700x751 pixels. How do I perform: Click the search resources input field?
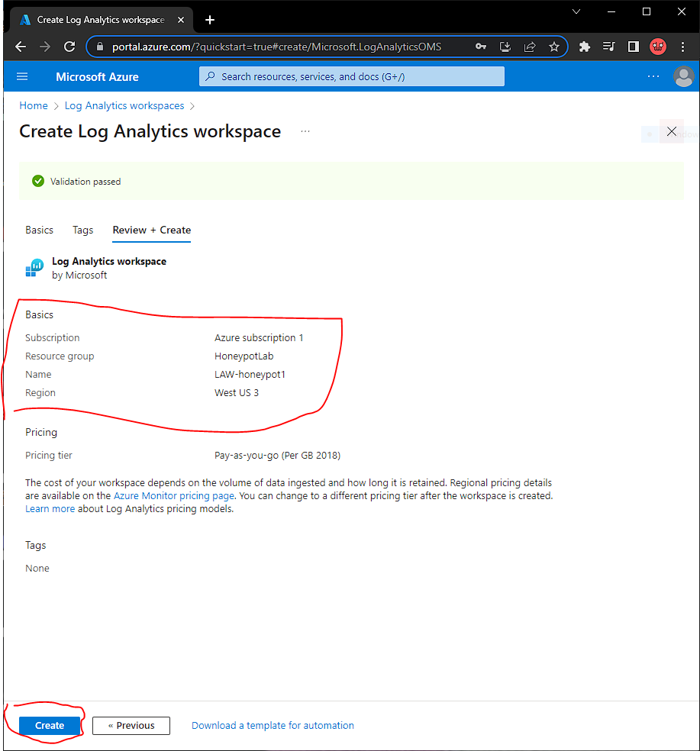point(352,76)
